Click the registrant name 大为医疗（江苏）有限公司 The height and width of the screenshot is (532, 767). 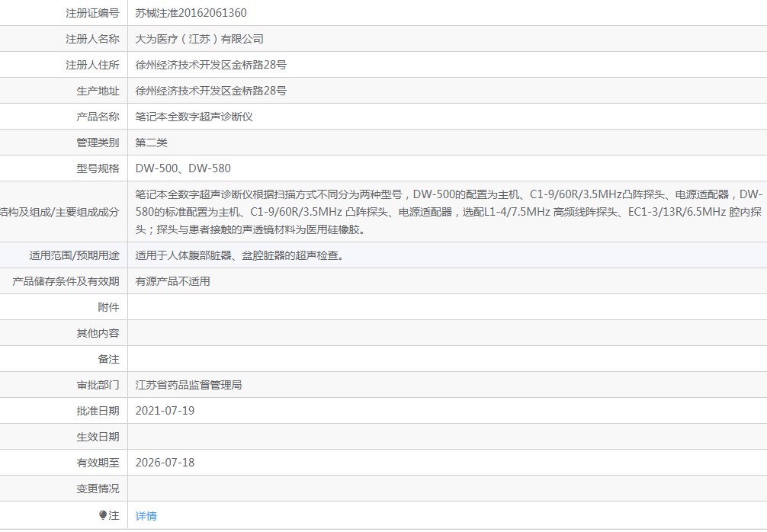pos(199,39)
